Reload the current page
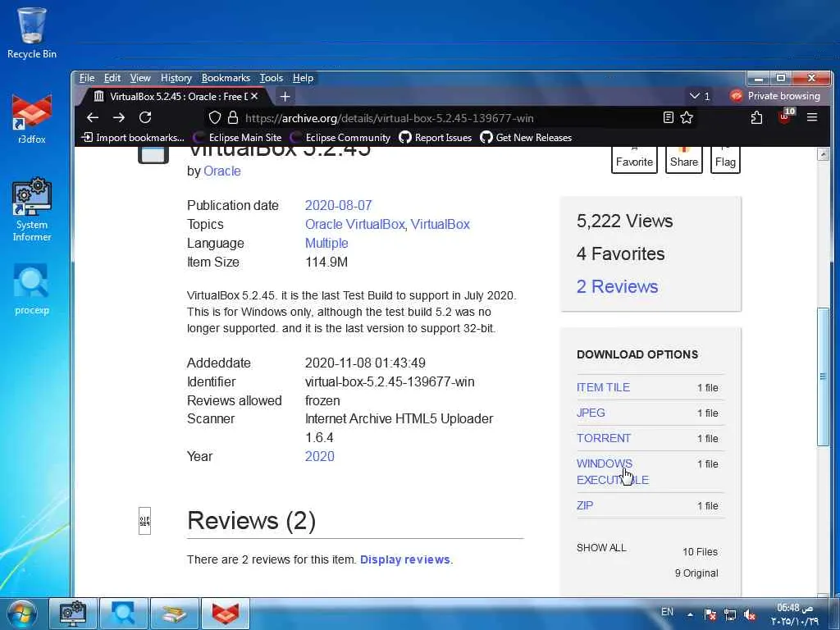This screenshot has width=840, height=630. pos(145,117)
